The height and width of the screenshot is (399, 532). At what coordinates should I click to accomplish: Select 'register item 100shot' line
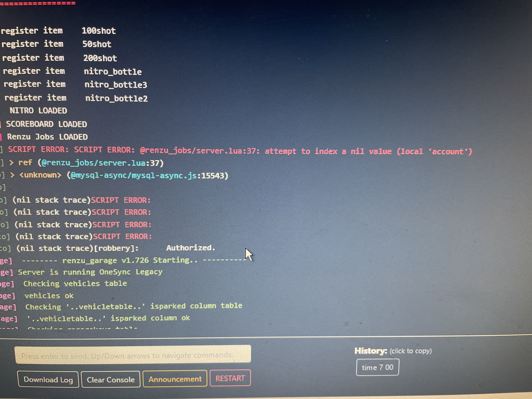tap(58, 30)
